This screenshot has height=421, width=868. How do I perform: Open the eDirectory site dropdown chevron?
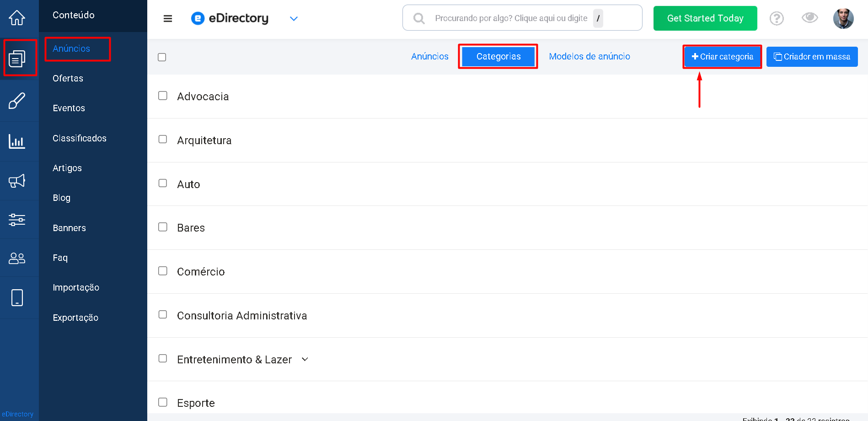294,19
